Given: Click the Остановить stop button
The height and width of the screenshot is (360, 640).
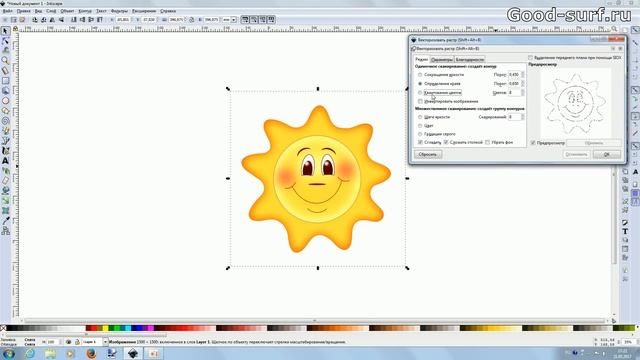Looking at the screenshot, I should [576, 154].
